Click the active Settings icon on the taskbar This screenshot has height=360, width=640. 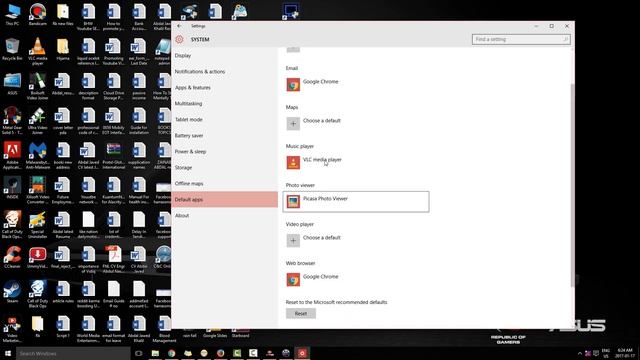point(302,353)
